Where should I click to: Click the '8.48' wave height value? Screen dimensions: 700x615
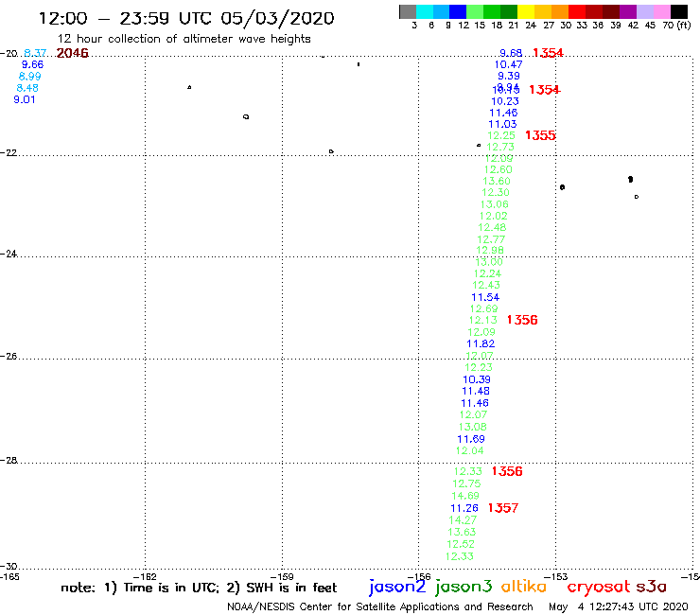pyautogui.click(x=27, y=88)
